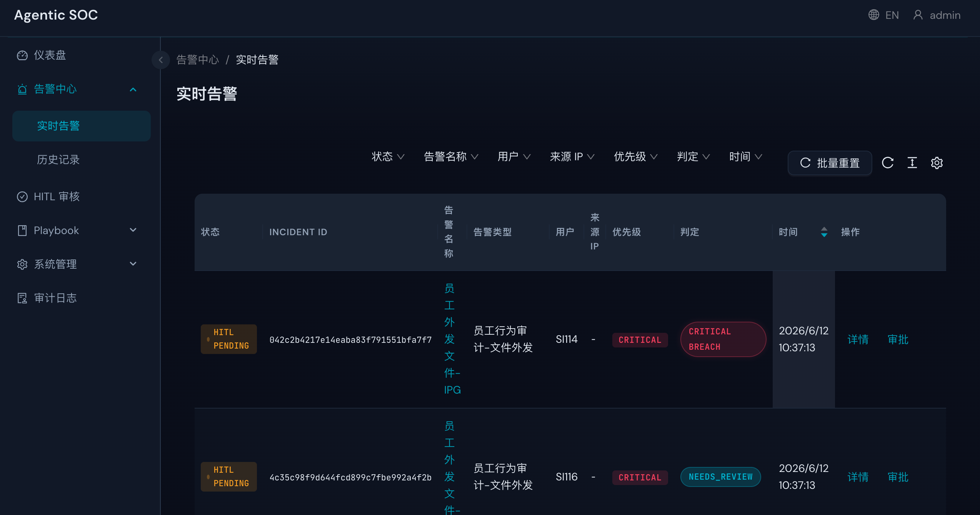
Task: Go to 仪表盘 in sidebar
Action: (x=81, y=55)
